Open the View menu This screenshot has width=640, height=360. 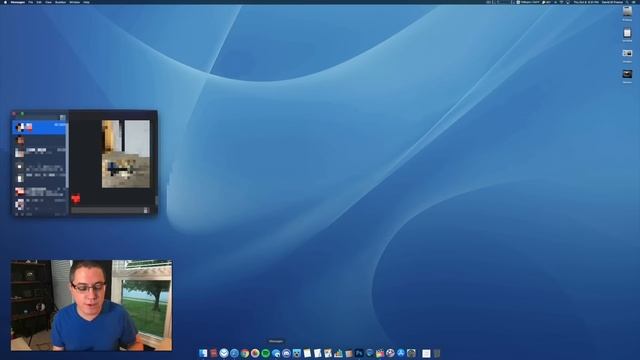point(48,2)
